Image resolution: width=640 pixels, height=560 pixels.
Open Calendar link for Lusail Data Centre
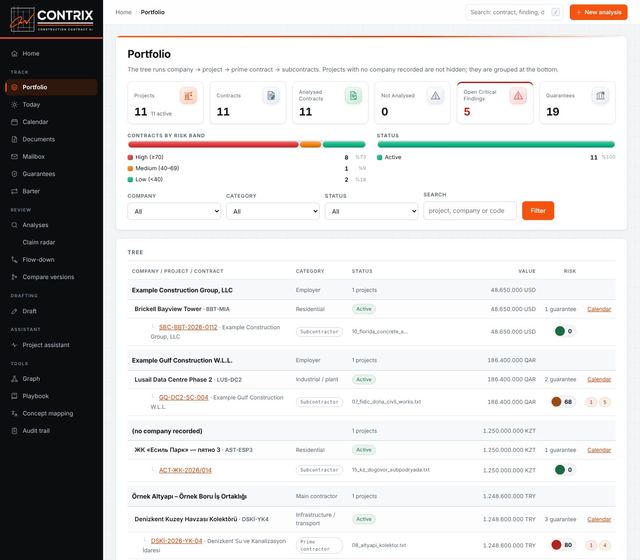coord(599,380)
